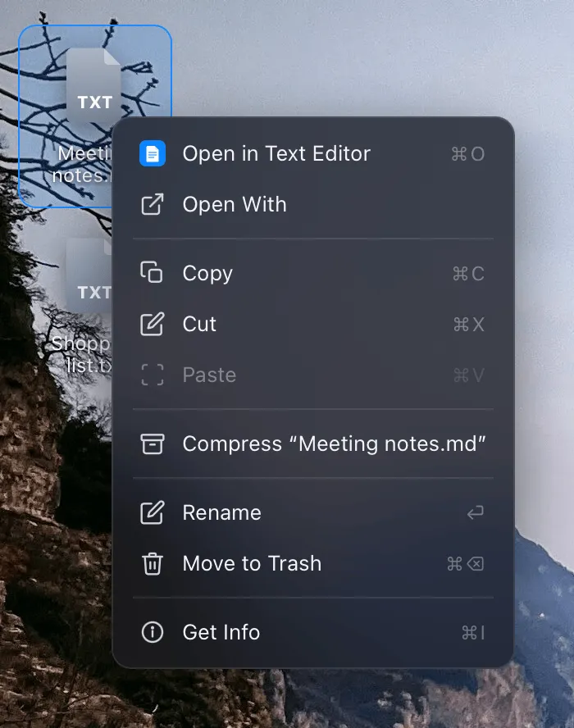Click the Rename pencil icon

click(x=153, y=512)
